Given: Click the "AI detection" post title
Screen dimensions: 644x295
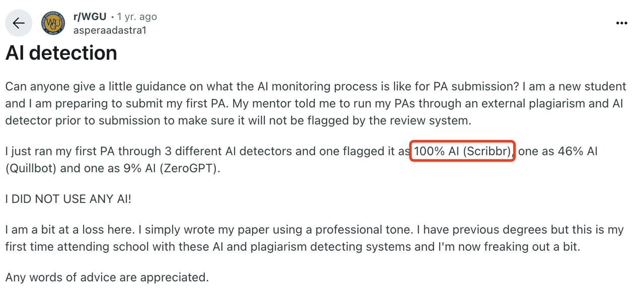Looking at the screenshot, I should click(61, 53).
